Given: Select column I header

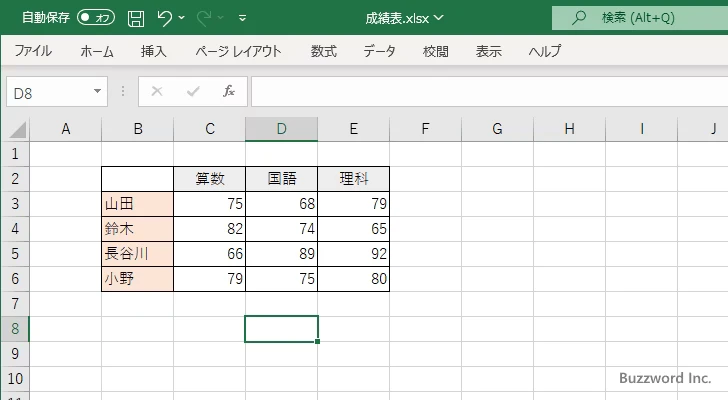Looking at the screenshot, I should (641, 129).
